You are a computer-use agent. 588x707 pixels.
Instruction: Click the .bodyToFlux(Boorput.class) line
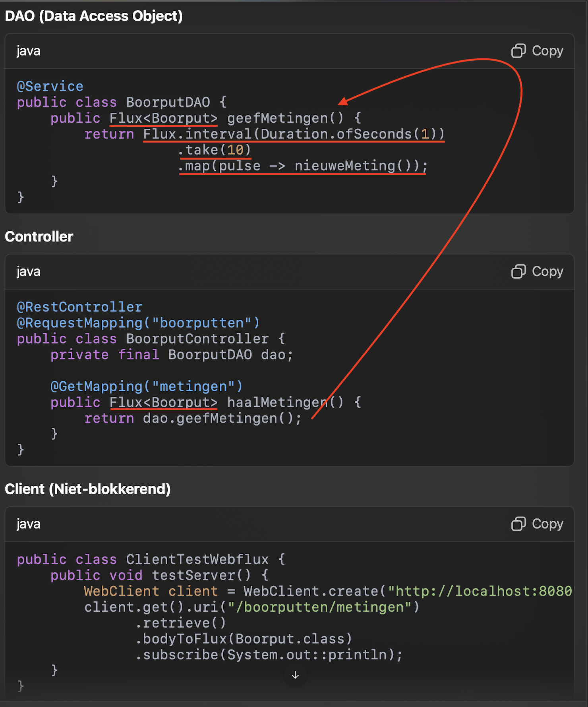(x=244, y=639)
